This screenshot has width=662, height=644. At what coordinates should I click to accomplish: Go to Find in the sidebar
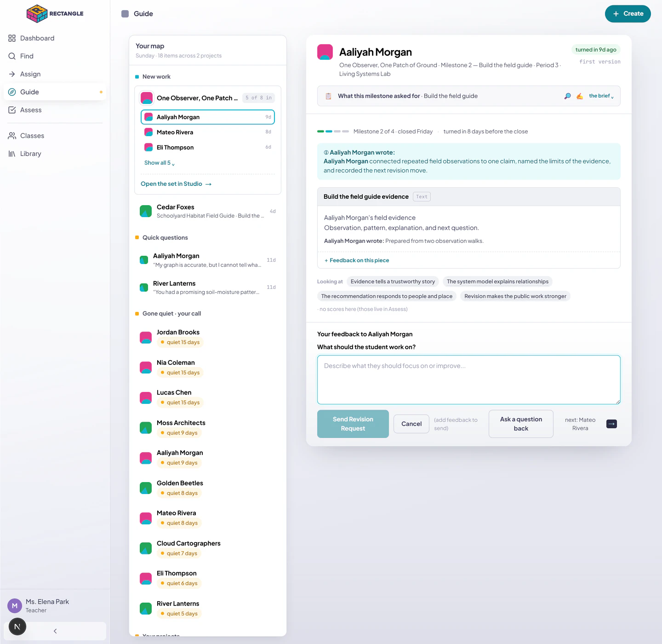pyautogui.click(x=55, y=56)
